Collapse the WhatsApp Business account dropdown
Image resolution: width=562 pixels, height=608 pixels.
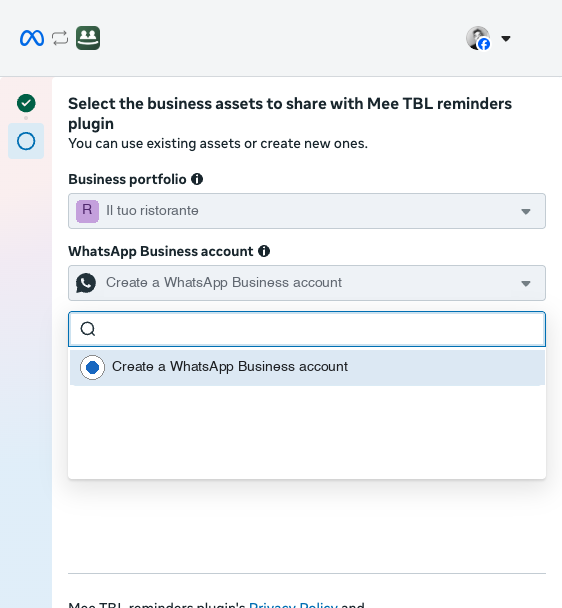pyautogui.click(x=307, y=283)
